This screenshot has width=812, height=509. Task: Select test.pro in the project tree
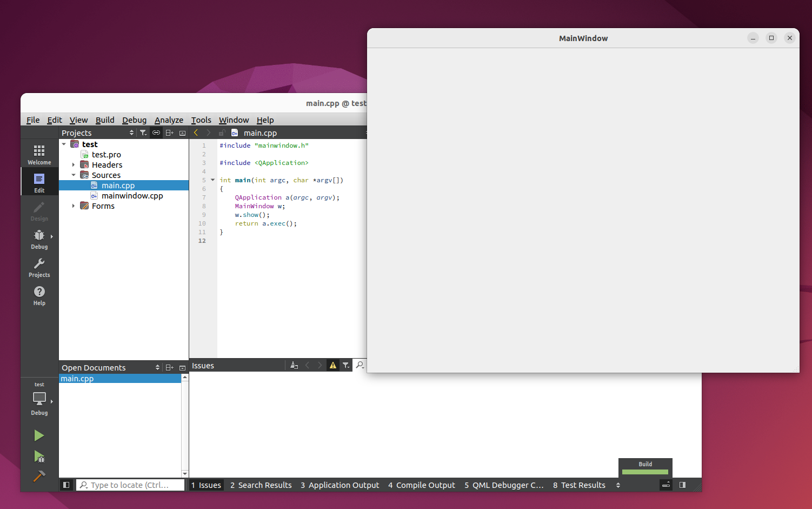[106, 155]
